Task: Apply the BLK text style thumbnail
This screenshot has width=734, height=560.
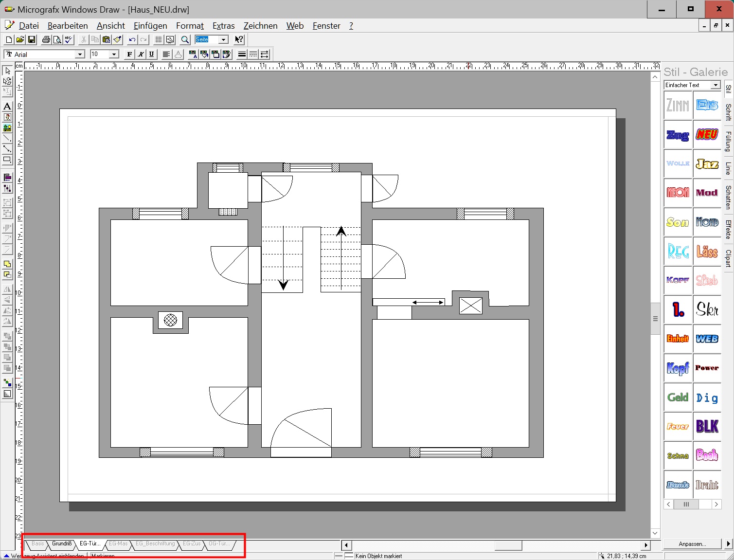Action: 707,426
